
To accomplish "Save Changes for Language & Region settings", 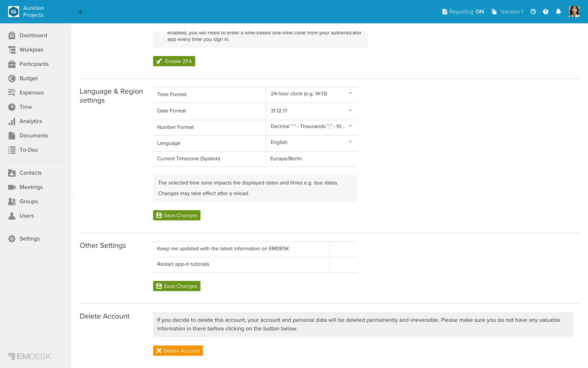I will [177, 215].
